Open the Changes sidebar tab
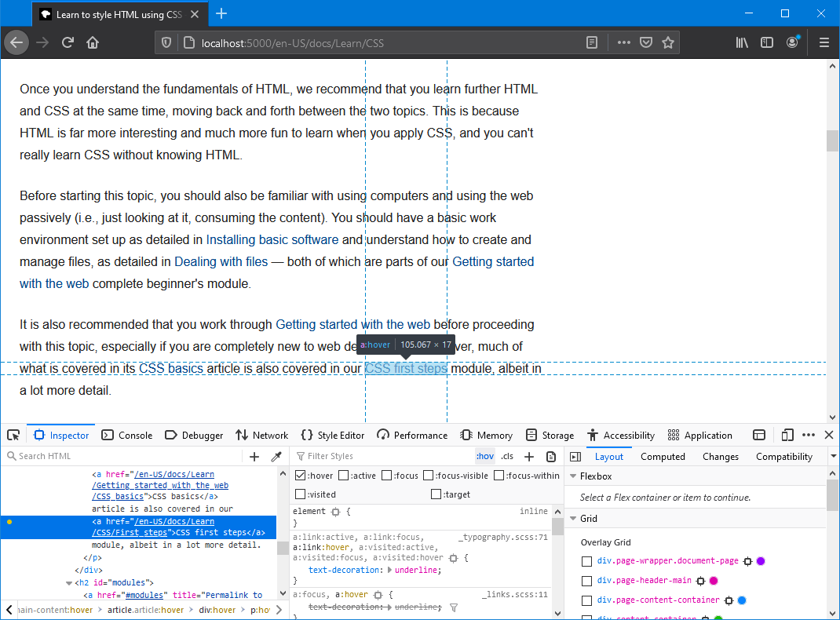Screen dimensions: 840x620 click(721, 457)
